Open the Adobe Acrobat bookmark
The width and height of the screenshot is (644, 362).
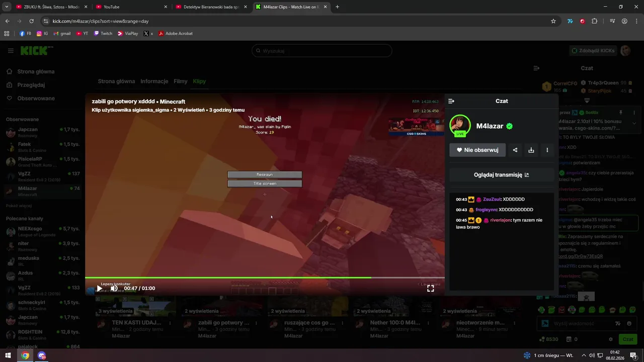[176, 34]
